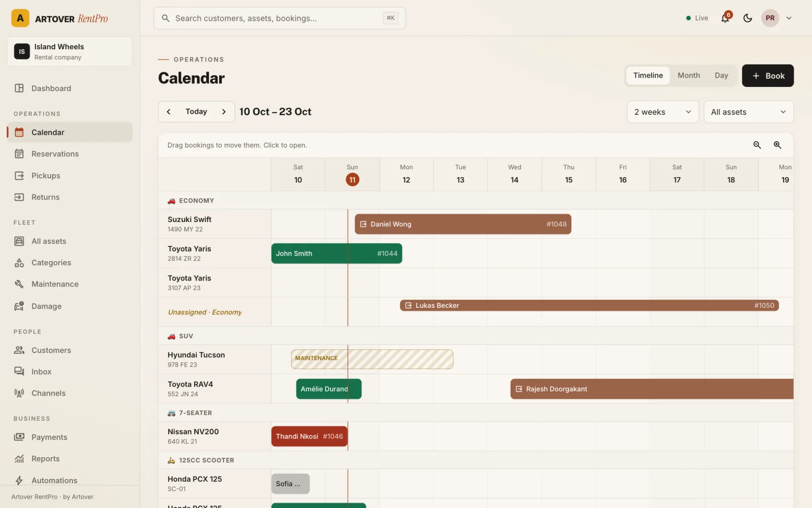Viewport: 812px width, 508px height.
Task: Click the Today button
Action: tap(196, 112)
